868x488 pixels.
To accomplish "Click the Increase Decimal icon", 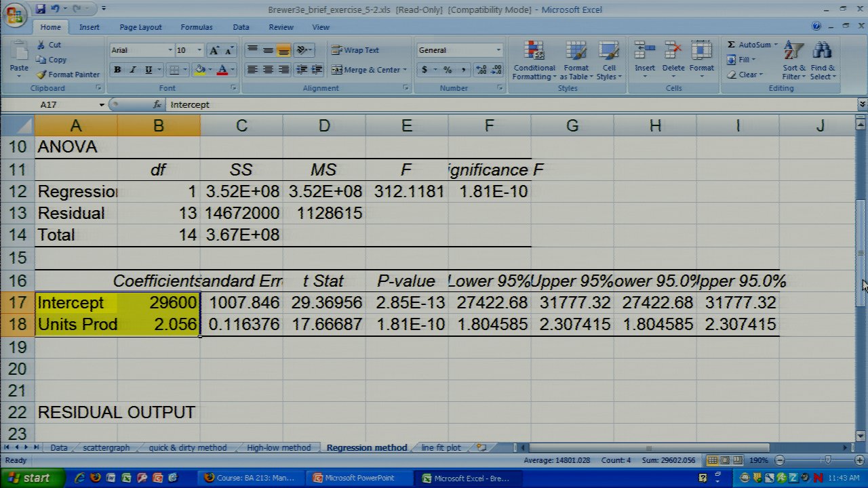I will point(481,70).
